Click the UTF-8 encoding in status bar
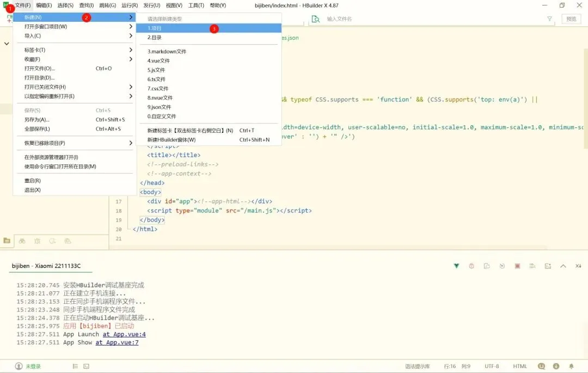Image resolution: width=588 pixels, height=373 pixels. coord(492,366)
